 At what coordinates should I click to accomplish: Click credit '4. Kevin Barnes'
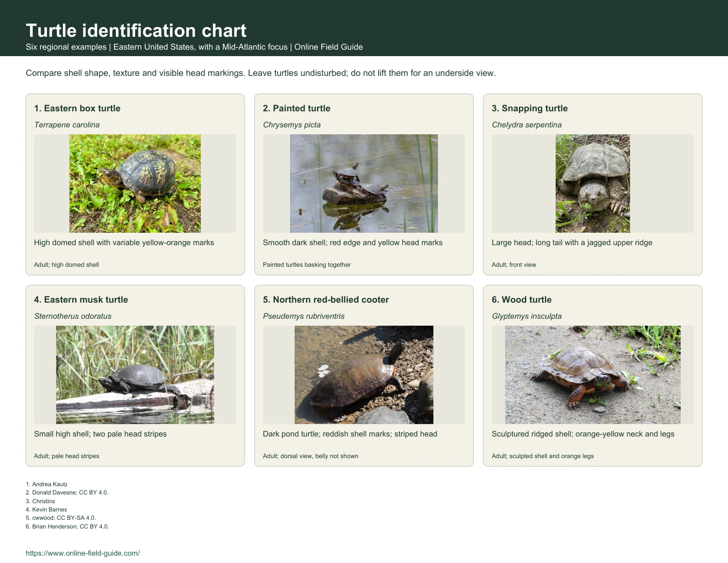click(x=46, y=509)
